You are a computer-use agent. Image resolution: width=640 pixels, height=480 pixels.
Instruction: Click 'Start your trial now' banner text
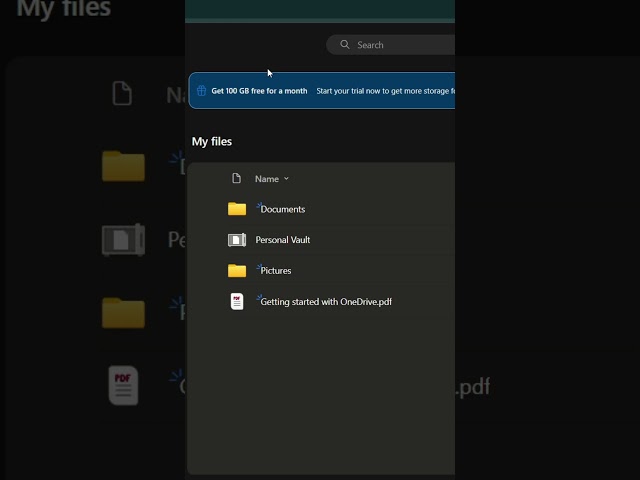[x=385, y=91]
